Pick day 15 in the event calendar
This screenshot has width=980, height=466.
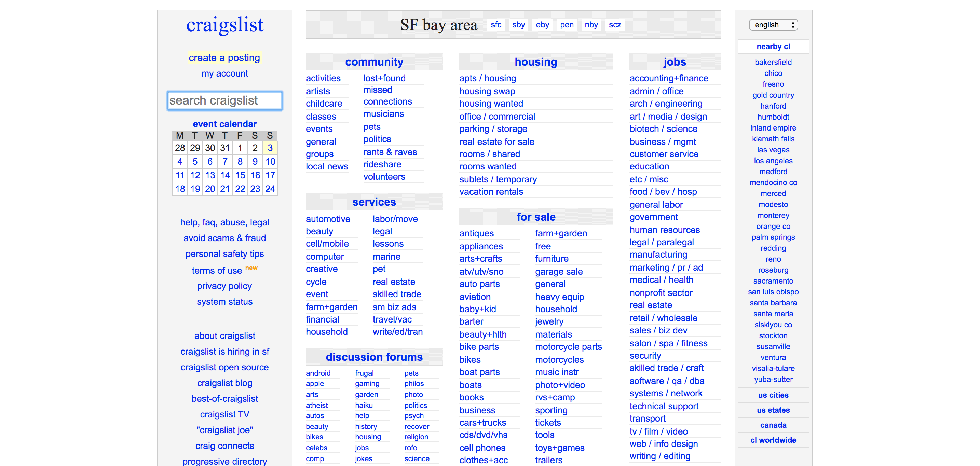tap(240, 175)
